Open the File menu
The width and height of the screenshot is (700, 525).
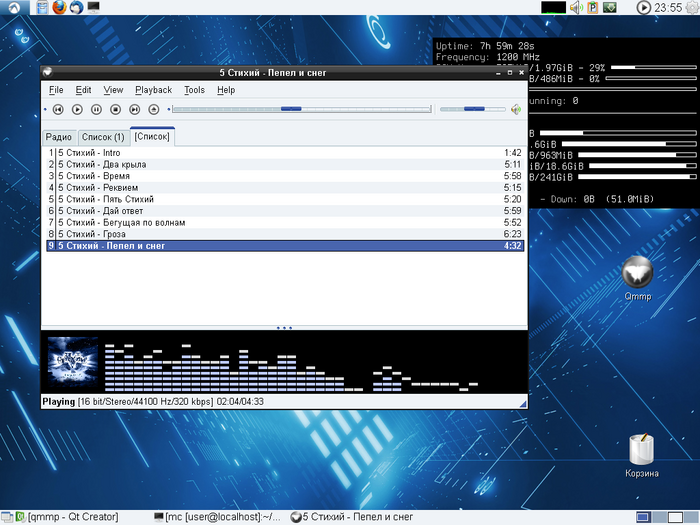[55, 90]
